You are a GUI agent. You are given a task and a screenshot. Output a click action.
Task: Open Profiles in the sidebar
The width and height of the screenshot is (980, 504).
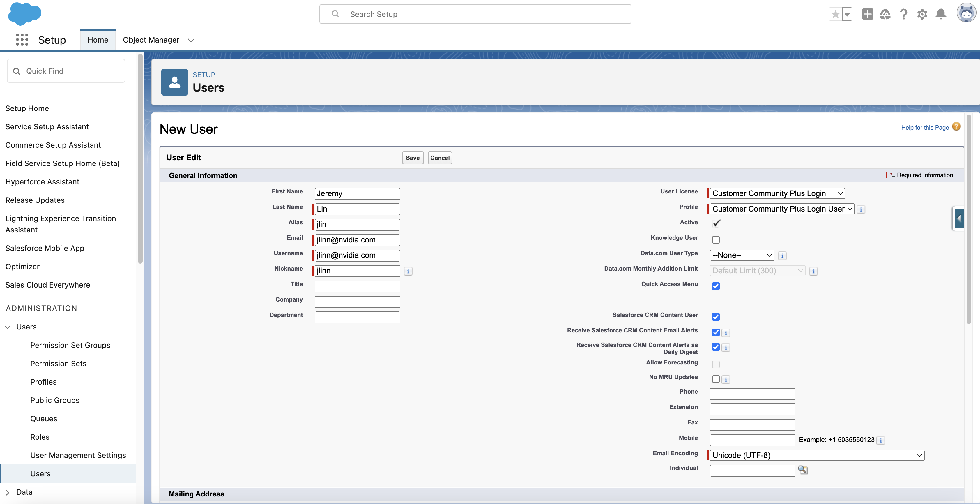(43, 382)
